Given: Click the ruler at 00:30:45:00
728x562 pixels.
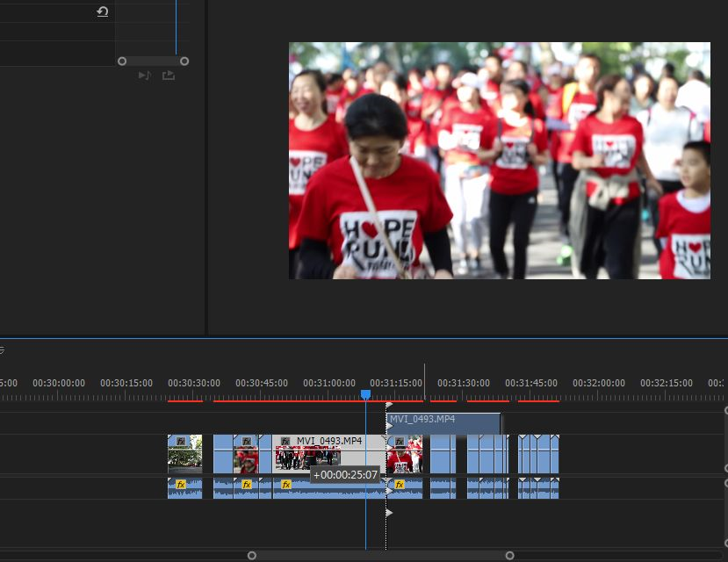Looking at the screenshot, I should (x=262, y=384).
